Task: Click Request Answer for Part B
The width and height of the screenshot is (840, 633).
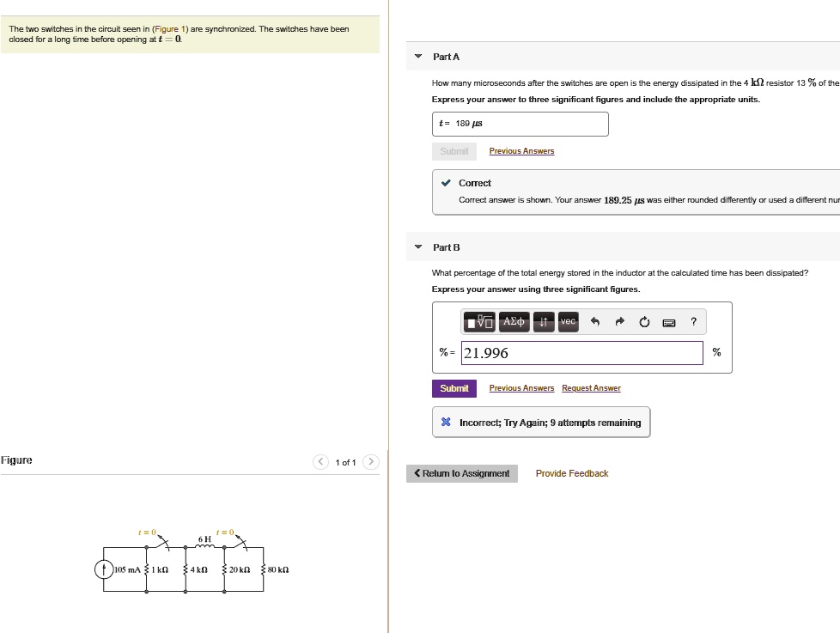Action: click(591, 387)
